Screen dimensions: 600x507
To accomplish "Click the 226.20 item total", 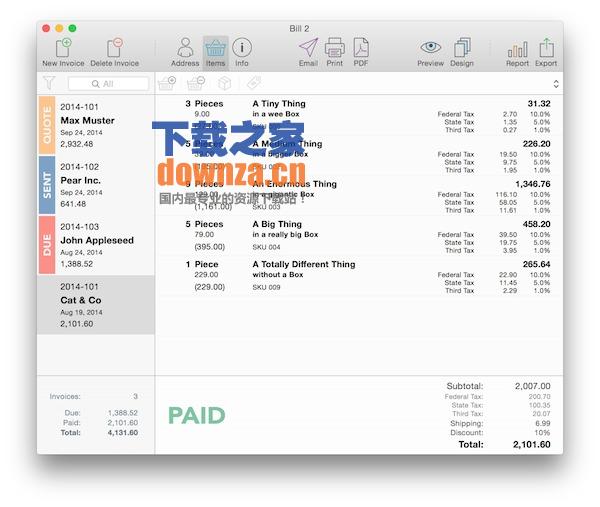I will [x=536, y=144].
